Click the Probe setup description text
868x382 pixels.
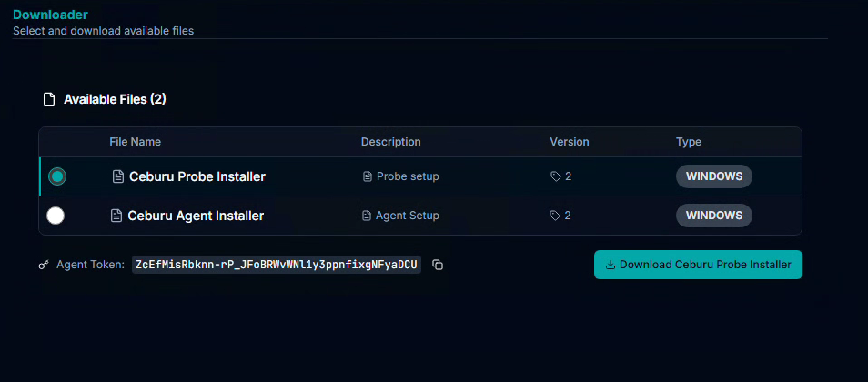[408, 176]
